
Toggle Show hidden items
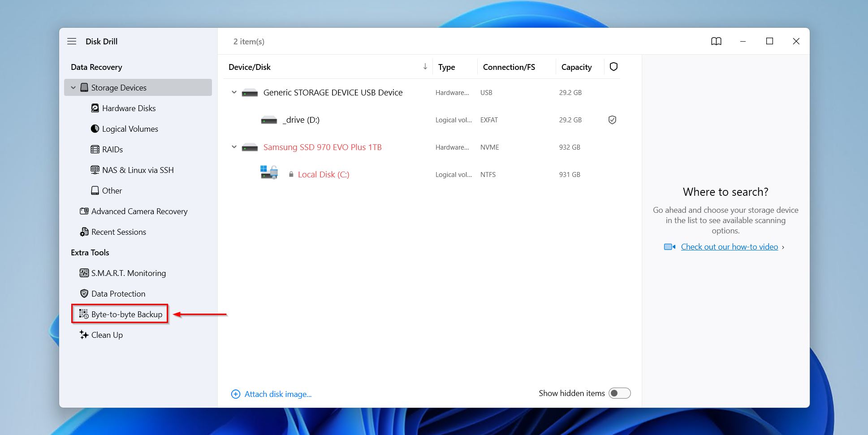(620, 393)
